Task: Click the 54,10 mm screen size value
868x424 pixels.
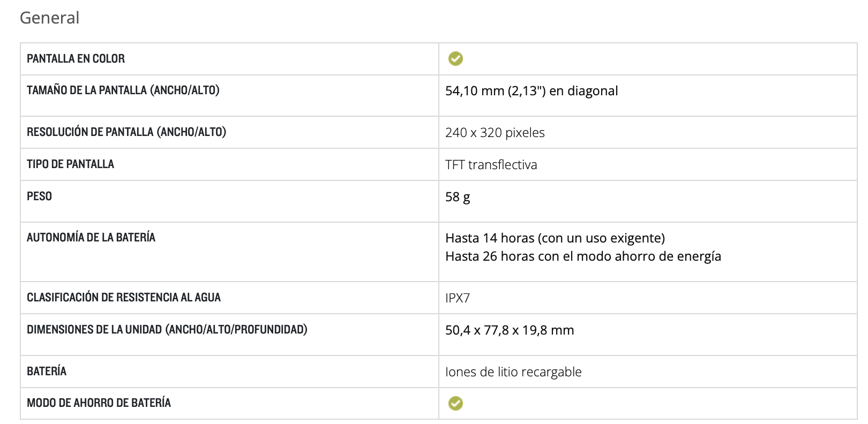Action: [531, 91]
